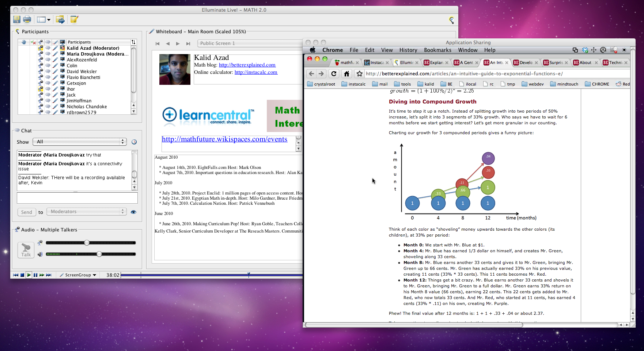The height and width of the screenshot is (351, 644).
Task: Click the fast-forward playback button
Action: click(x=42, y=275)
